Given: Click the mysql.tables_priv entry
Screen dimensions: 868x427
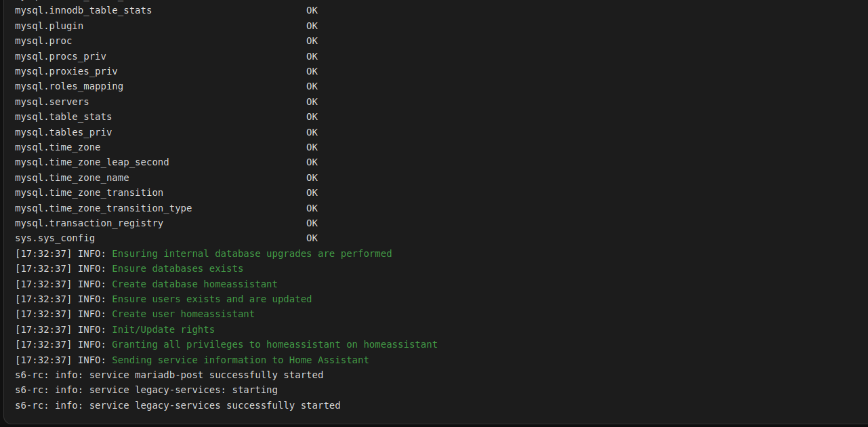Looking at the screenshot, I should (64, 132).
